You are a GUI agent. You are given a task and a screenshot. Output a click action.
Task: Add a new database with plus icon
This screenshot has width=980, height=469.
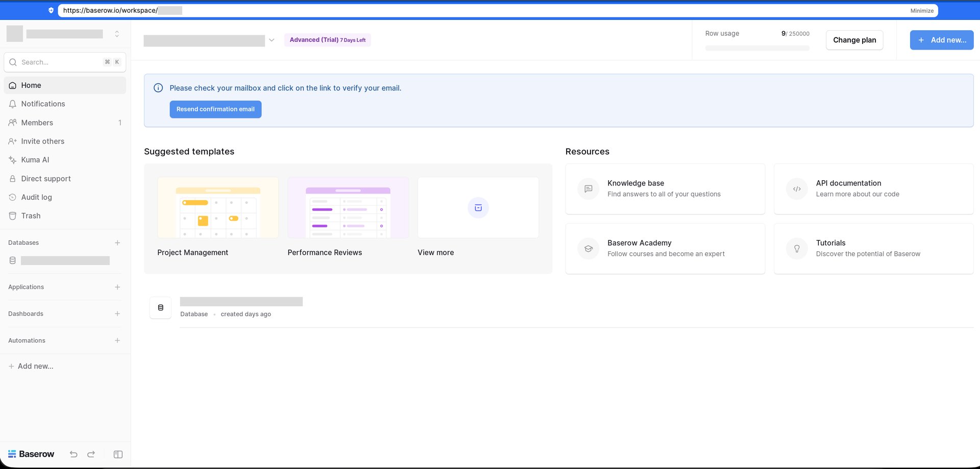(117, 243)
